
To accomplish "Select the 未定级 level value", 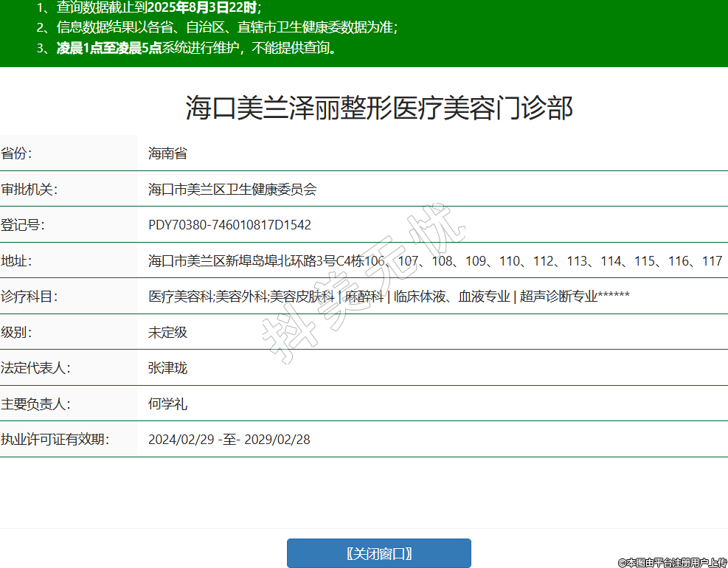I will tap(167, 332).
